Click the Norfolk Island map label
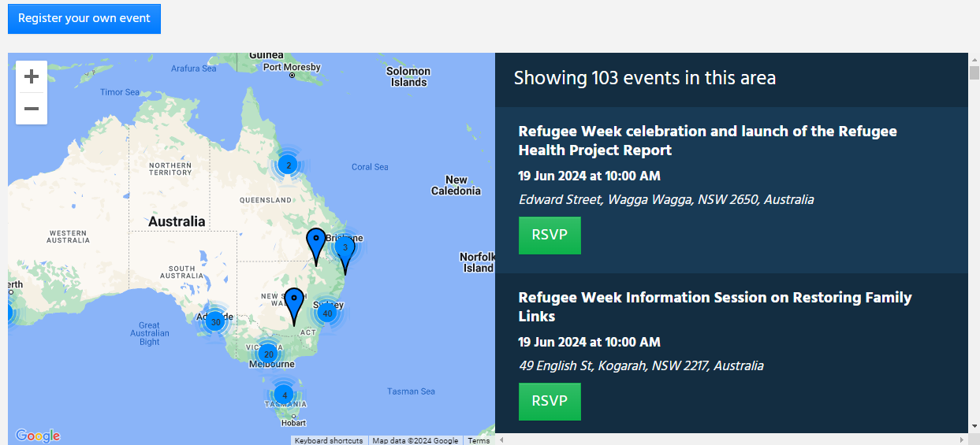980x445 pixels. (478, 262)
